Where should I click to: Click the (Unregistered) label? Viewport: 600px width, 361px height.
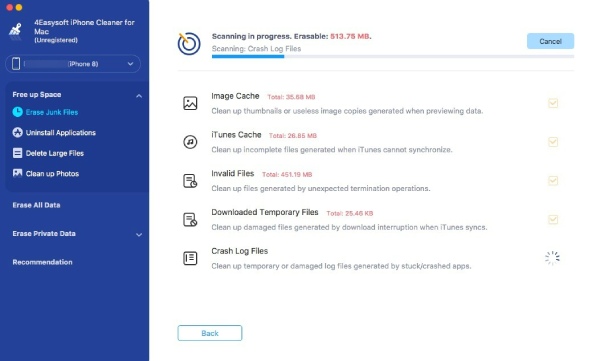[x=56, y=40]
